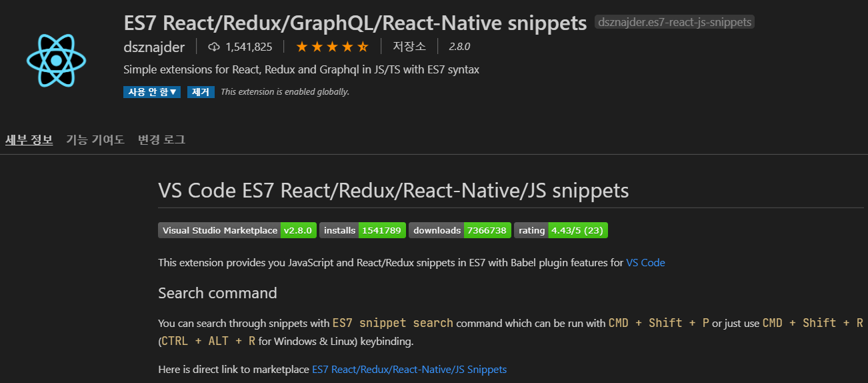Click the React atom extension logo
The height and width of the screenshot is (383, 868).
56,61
